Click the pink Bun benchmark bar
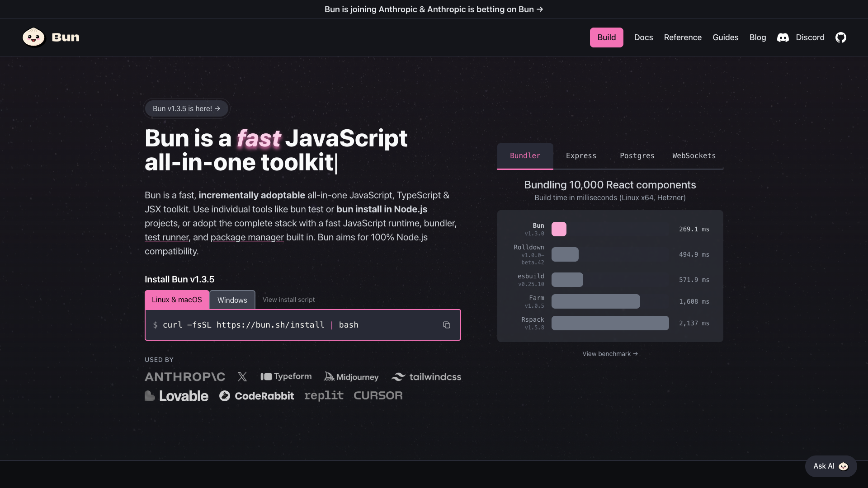This screenshot has width=868, height=488. coord(559,229)
